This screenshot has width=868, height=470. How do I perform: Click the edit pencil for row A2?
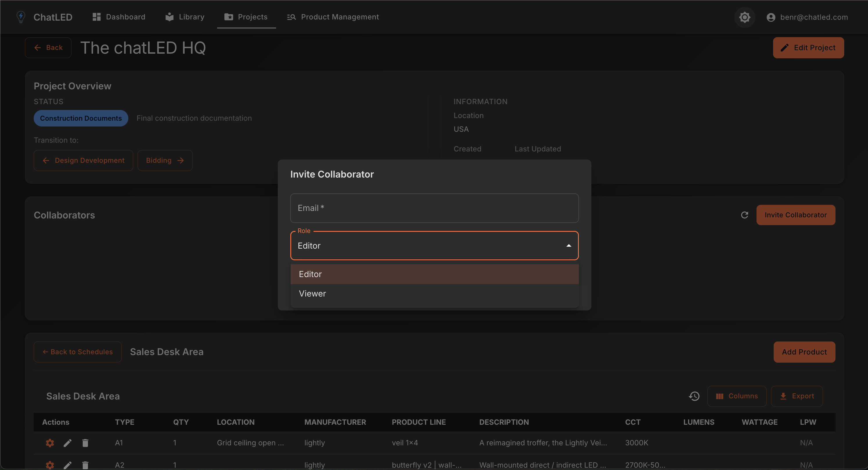pyautogui.click(x=67, y=465)
